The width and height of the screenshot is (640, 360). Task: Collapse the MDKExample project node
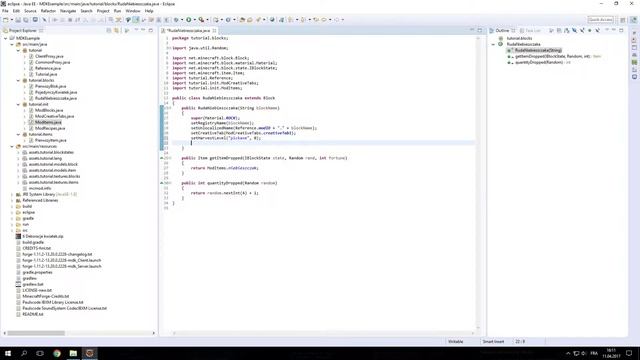pos(6,38)
